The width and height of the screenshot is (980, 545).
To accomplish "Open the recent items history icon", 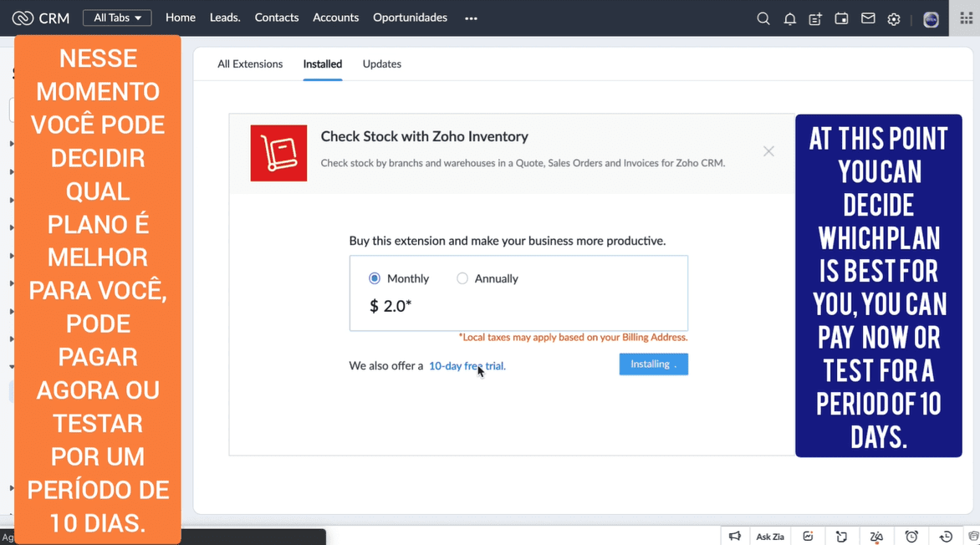I will coord(946,536).
